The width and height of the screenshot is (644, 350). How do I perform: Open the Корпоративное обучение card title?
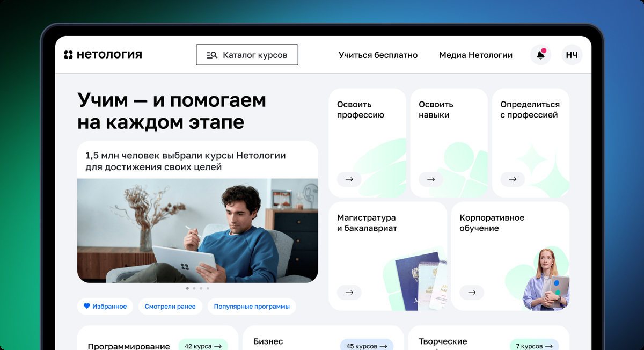point(492,223)
